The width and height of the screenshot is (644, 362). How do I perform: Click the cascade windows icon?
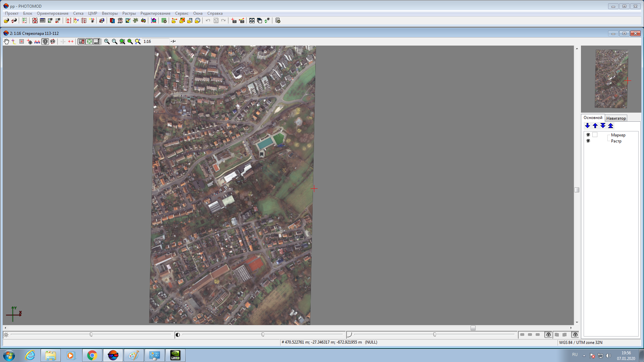260,21
